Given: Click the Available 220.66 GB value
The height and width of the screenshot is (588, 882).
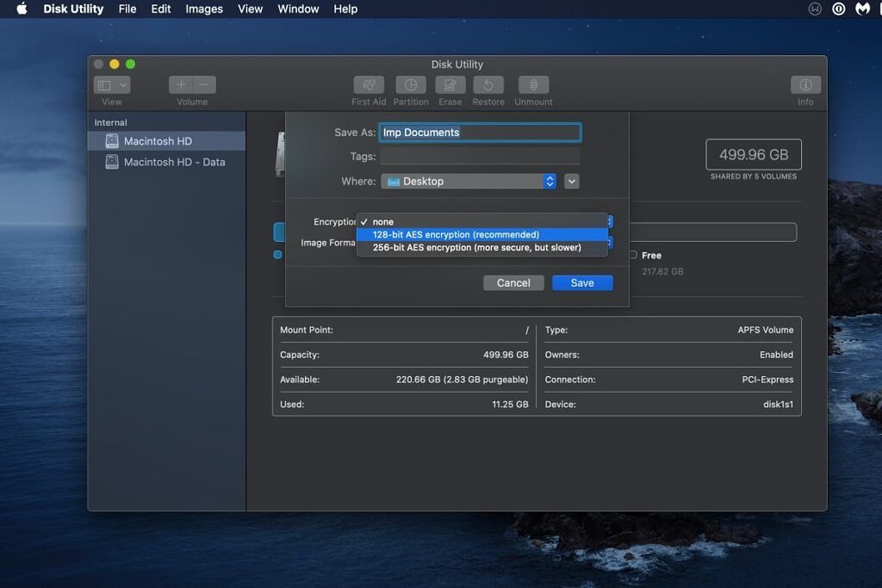Looking at the screenshot, I should 462,380.
